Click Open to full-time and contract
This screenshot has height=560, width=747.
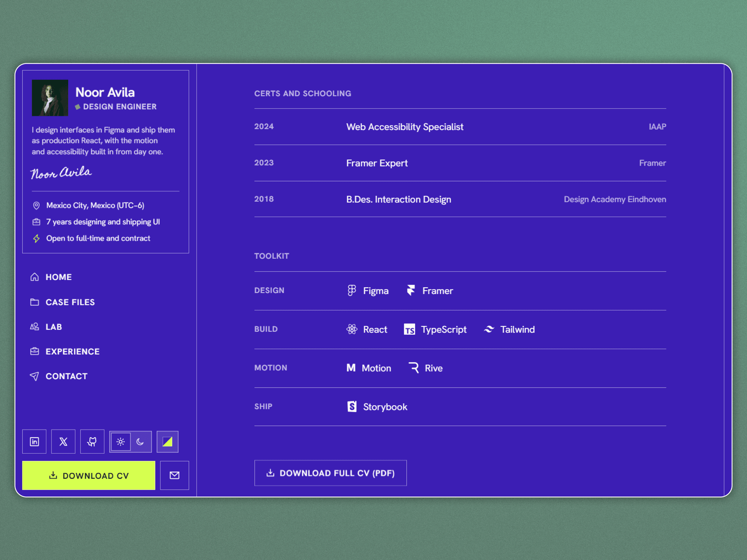[98, 238]
